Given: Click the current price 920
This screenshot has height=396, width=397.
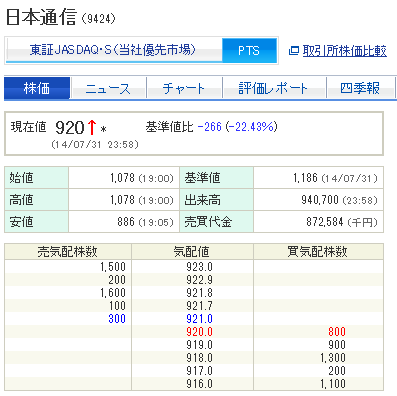Looking at the screenshot, I should (70, 128).
